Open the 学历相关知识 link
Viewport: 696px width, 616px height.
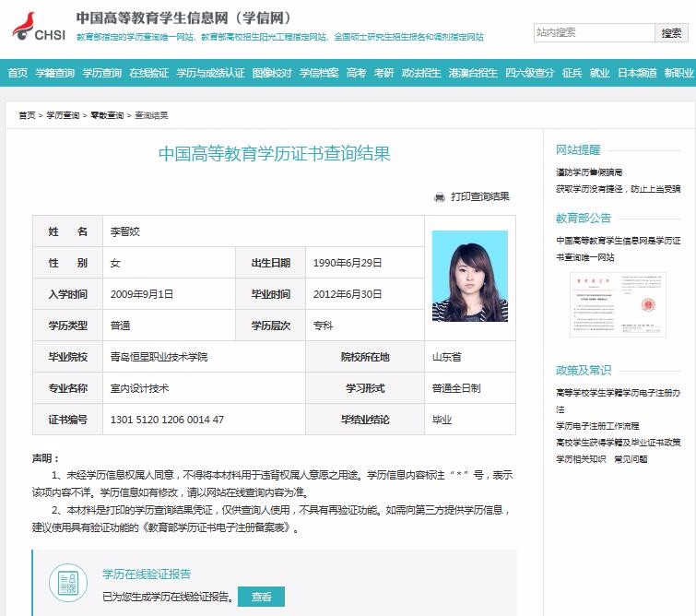[581, 459]
